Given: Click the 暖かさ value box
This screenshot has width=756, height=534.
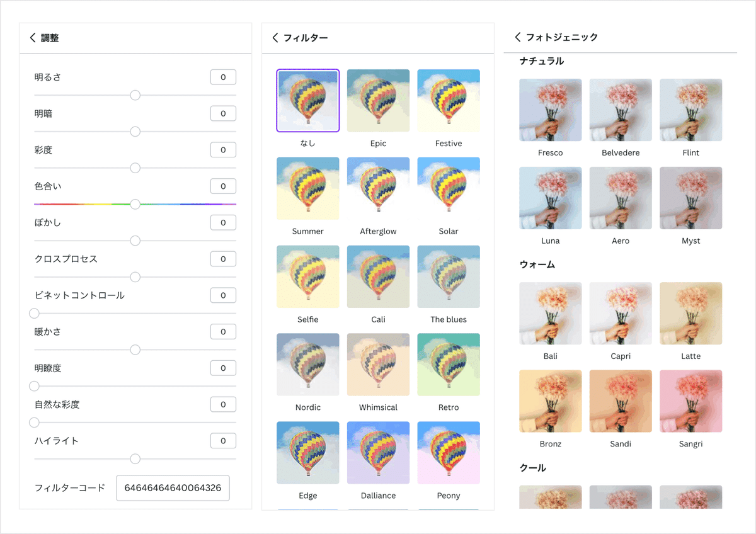Looking at the screenshot, I should pyautogui.click(x=223, y=331).
